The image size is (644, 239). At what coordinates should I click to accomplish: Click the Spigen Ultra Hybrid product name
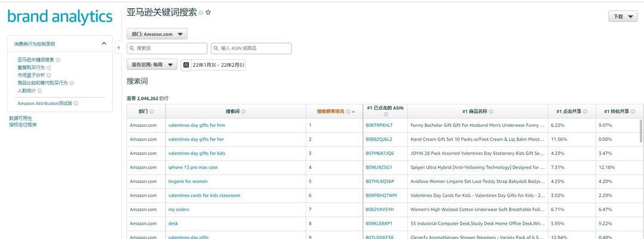(478, 167)
